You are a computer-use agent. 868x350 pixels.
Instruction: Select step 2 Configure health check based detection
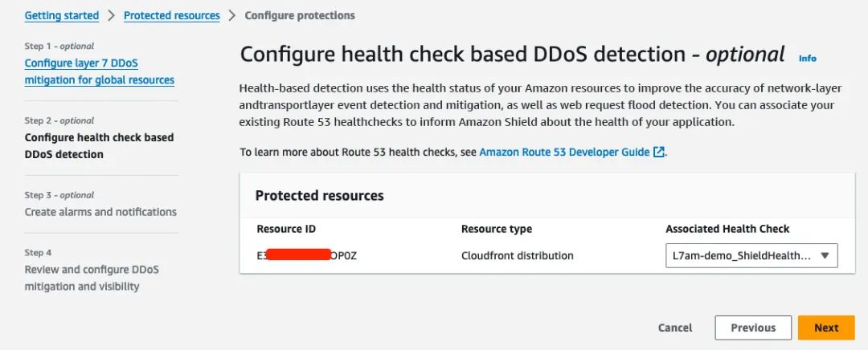pyautogui.click(x=99, y=146)
